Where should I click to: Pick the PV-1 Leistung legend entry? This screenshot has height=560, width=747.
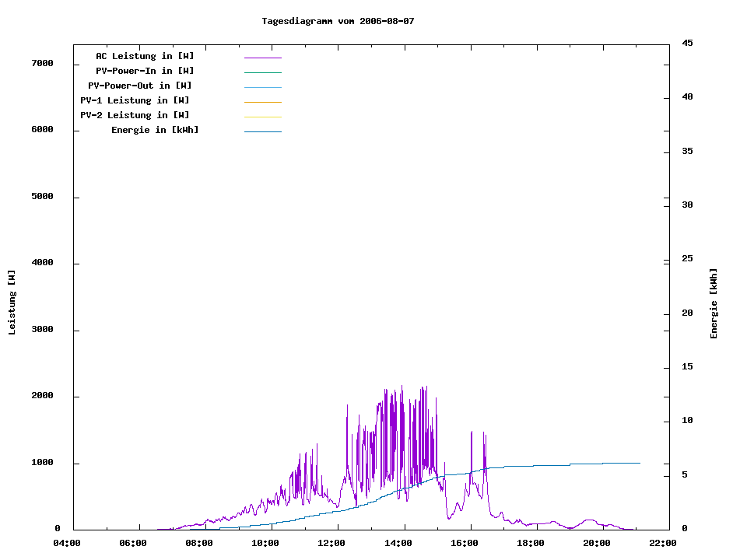point(135,100)
